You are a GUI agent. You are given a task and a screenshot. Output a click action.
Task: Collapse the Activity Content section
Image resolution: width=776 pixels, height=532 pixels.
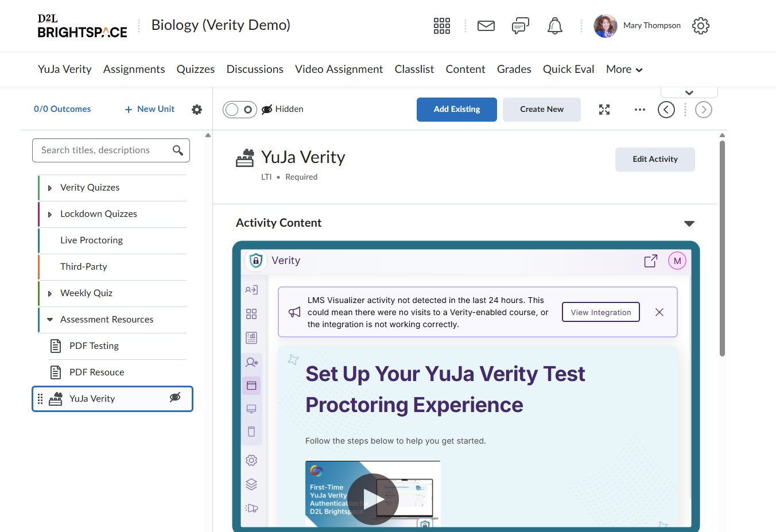click(689, 223)
